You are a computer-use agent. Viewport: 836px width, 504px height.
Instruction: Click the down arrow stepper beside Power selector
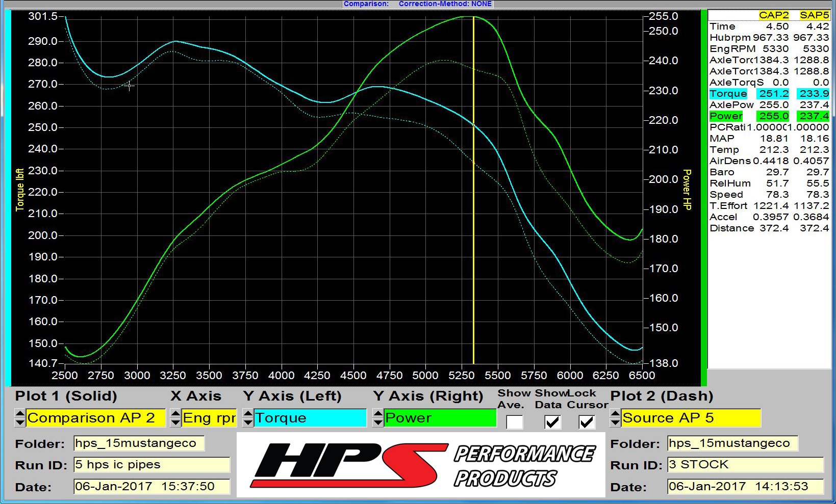click(x=378, y=421)
